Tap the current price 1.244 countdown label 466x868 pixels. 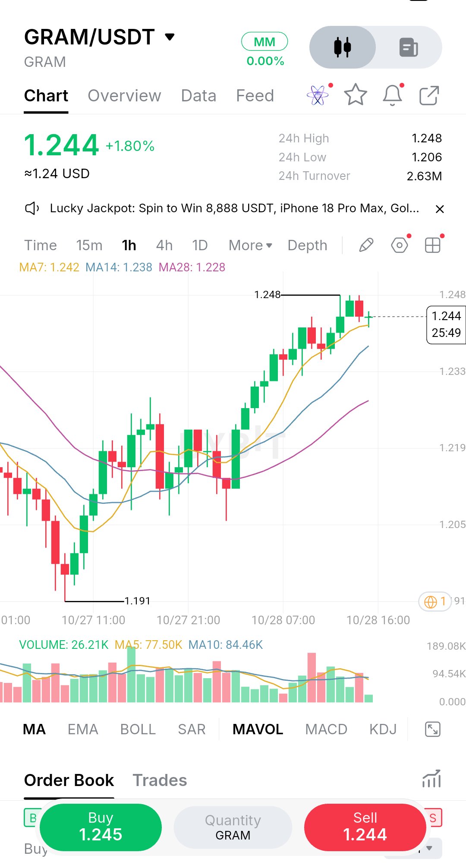[446, 324]
